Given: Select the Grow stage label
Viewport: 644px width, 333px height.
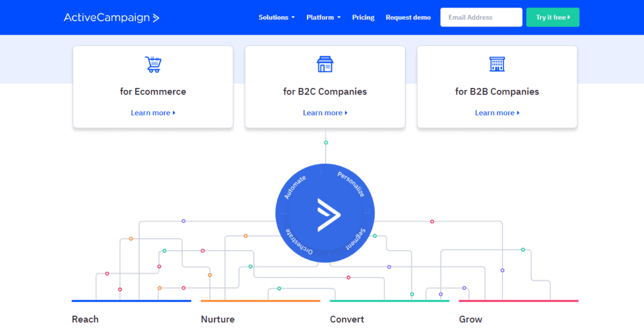Looking at the screenshot, I should point(470,319).
